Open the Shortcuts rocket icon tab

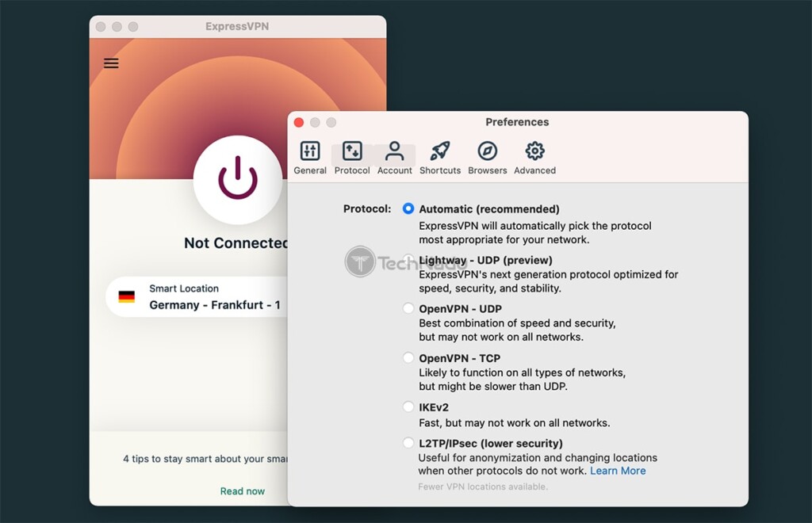(440, 151)
